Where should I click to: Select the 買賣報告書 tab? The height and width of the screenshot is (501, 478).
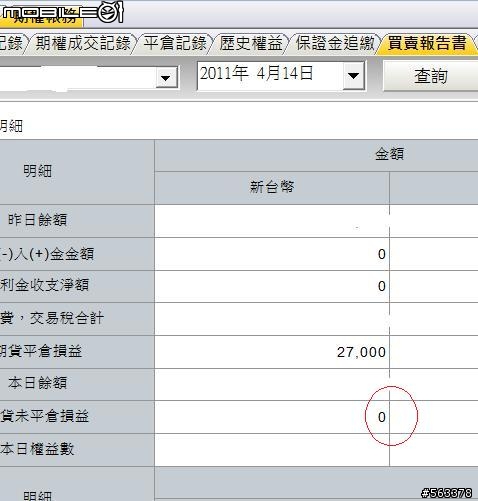click(427, 43)
